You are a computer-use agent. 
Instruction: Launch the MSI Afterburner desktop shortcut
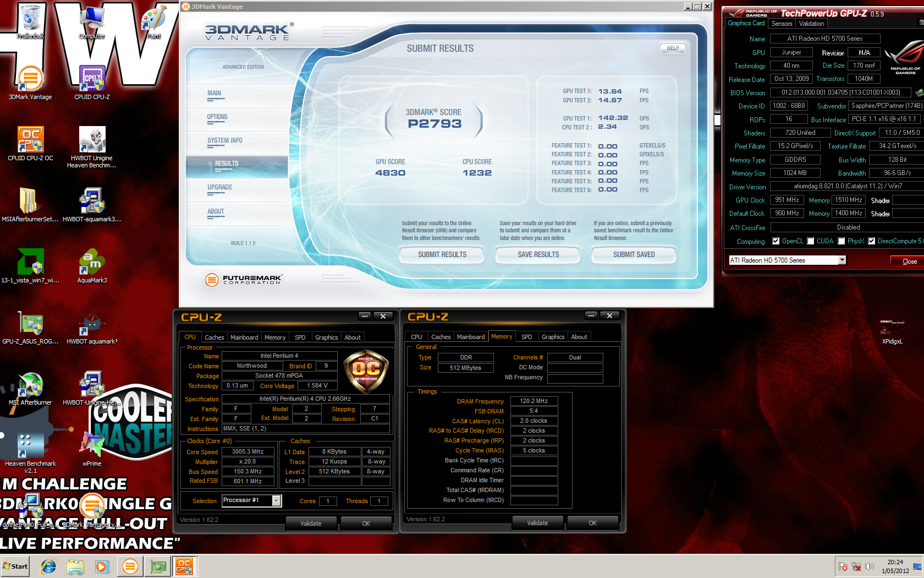click(30, 388)
